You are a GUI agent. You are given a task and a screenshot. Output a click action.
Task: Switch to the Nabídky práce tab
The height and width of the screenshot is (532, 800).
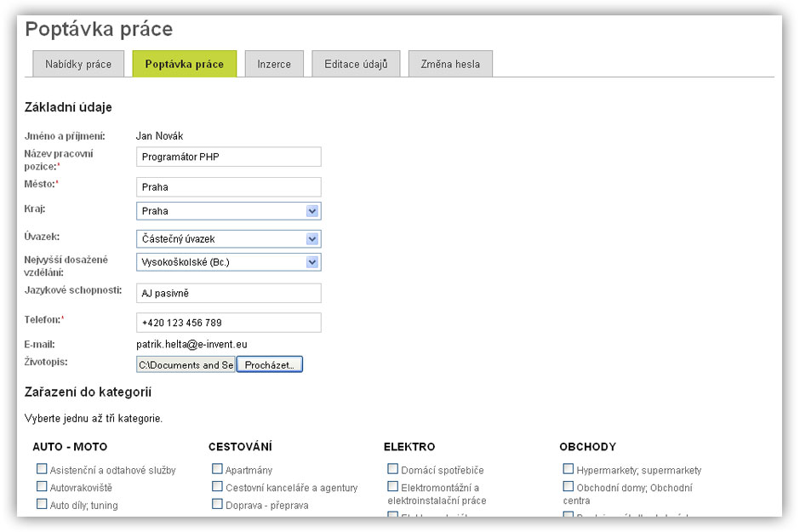coord(78,64)
